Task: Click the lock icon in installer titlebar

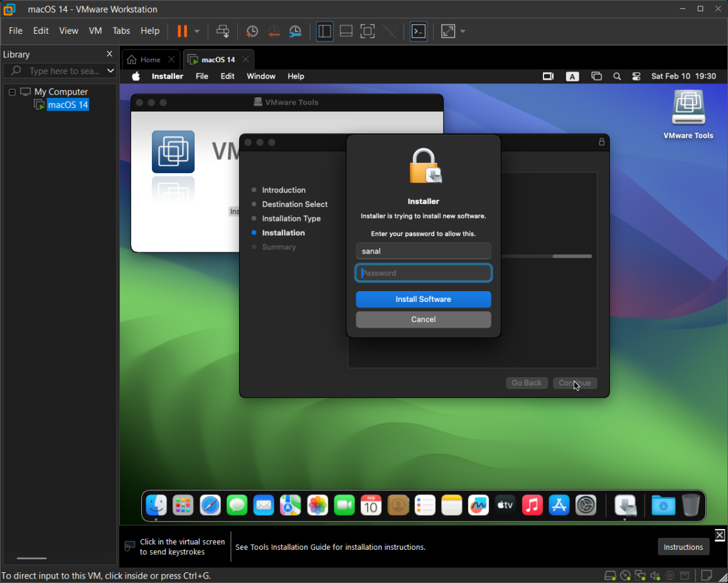Action: [601, 142]
